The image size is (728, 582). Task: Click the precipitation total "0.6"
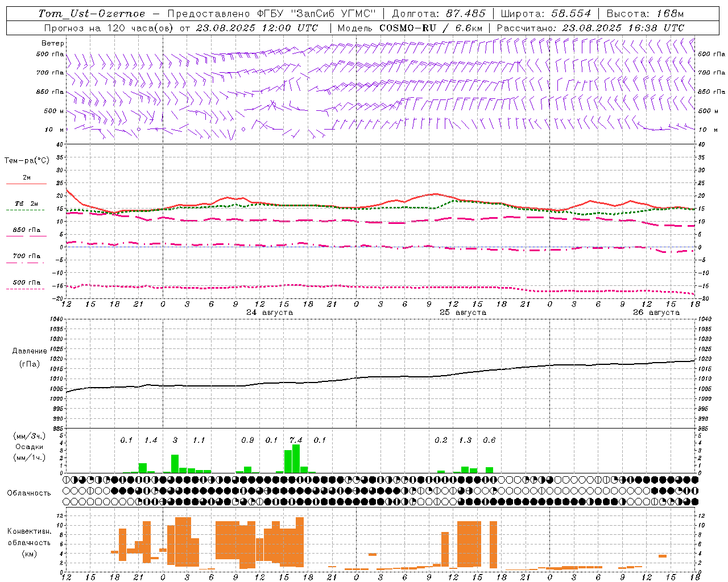(489, 440)
